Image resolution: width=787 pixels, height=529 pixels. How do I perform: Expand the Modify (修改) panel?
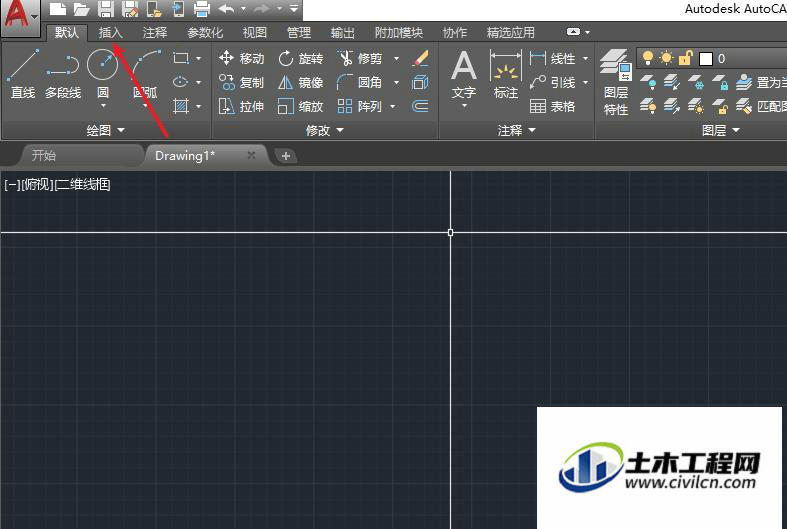[x=325, y=130]
